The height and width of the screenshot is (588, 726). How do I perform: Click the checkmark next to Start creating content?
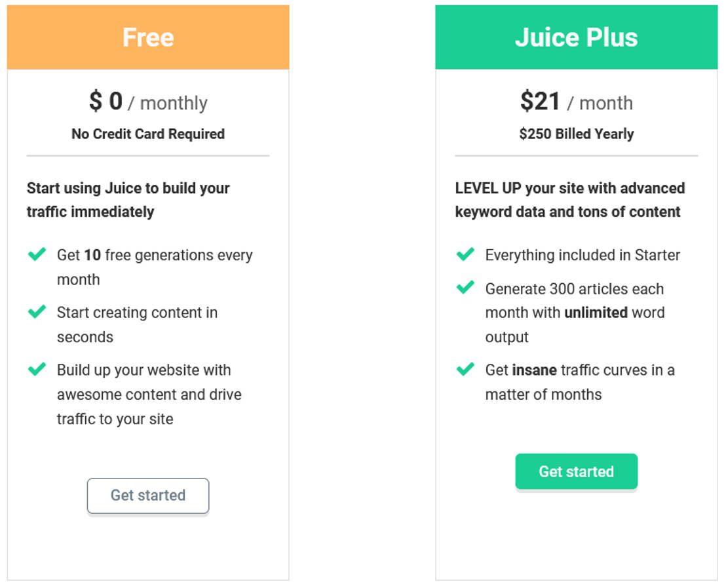point(37,312)
